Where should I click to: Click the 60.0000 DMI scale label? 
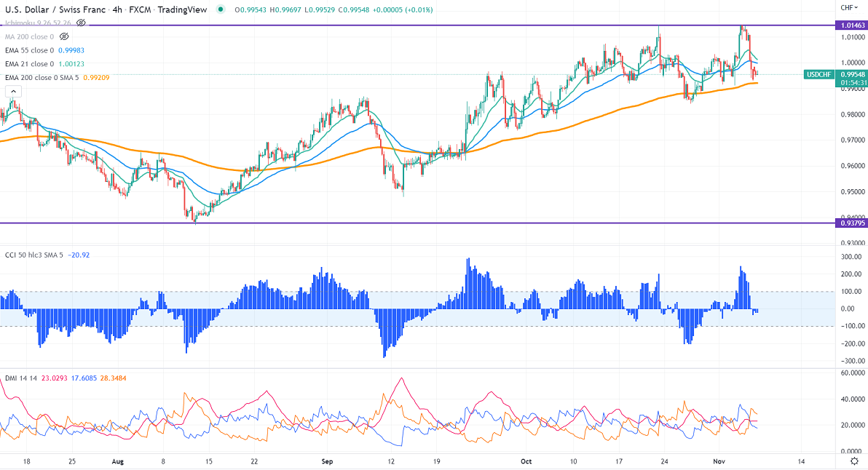click(x=853, y=373)
